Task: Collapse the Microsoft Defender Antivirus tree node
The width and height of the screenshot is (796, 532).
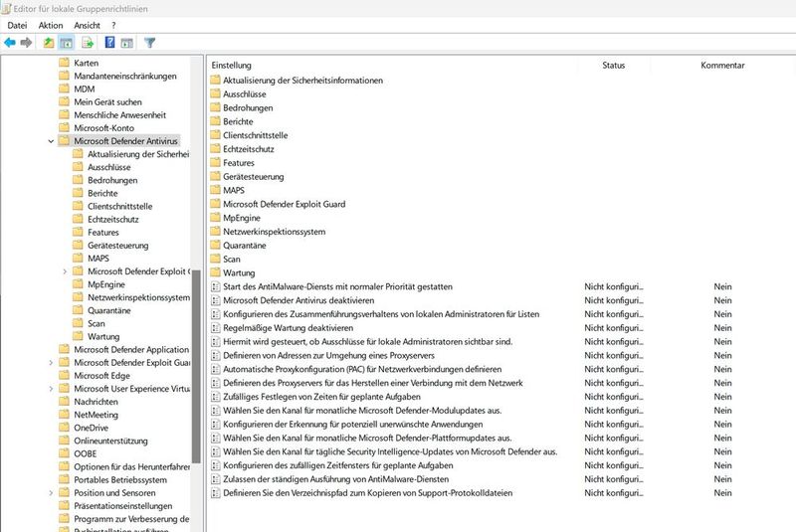Action: click(51, 141)
